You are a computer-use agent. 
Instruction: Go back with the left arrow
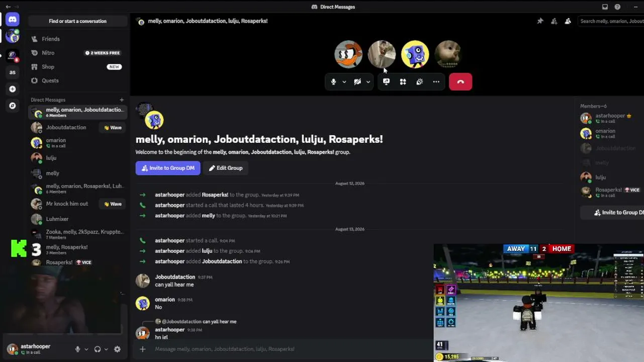8,7
